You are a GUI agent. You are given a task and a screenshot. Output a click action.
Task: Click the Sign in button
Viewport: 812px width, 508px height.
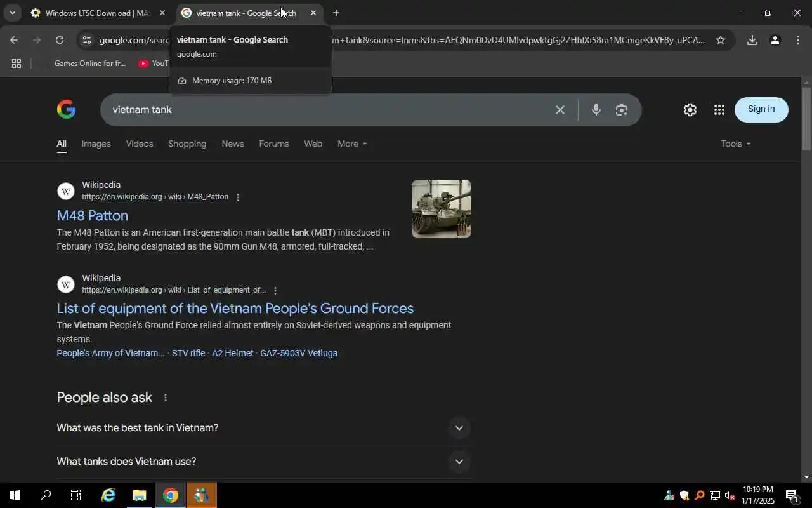coord(761,109)
